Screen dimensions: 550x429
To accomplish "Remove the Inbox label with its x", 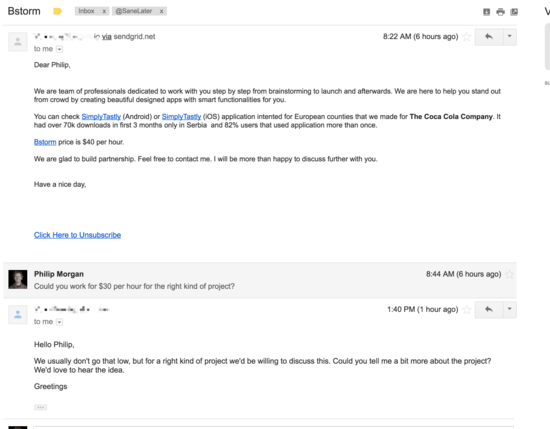I will tap(104, 11).
